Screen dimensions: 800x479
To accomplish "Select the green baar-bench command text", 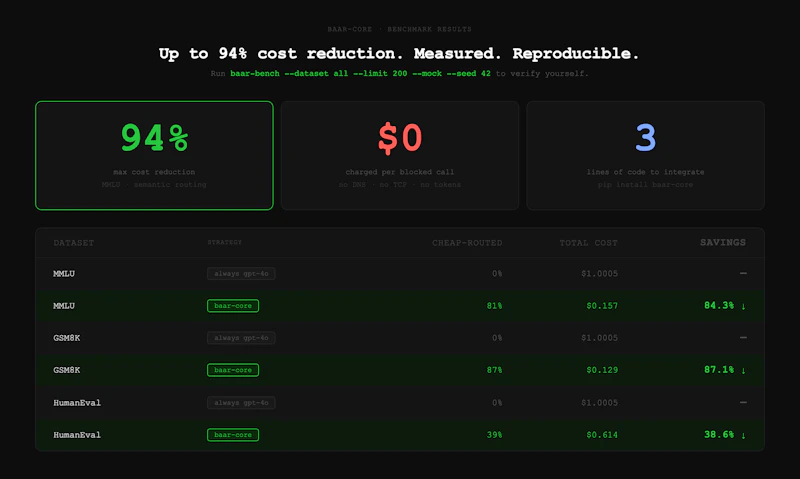I will pos(360,73).
